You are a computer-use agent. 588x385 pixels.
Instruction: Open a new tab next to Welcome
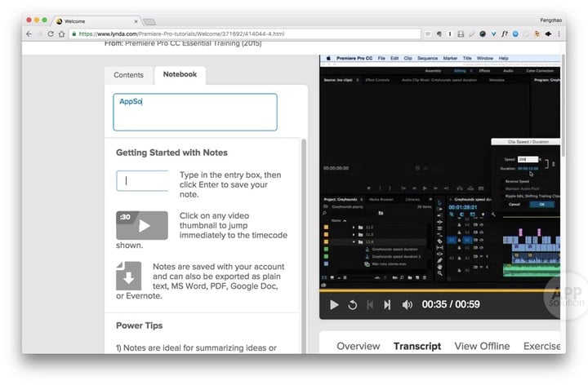[x=149, y=22]
